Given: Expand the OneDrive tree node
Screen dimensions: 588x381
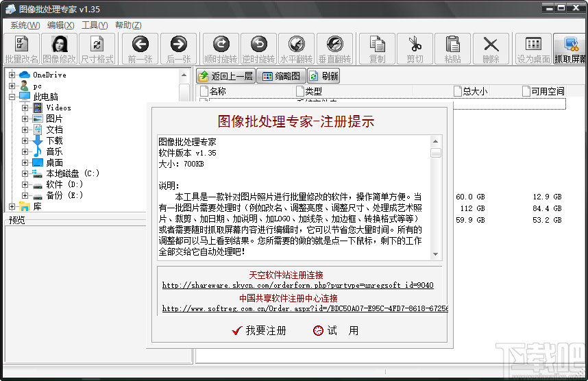Looking at the screenshot, I should (x=12, y=75).
